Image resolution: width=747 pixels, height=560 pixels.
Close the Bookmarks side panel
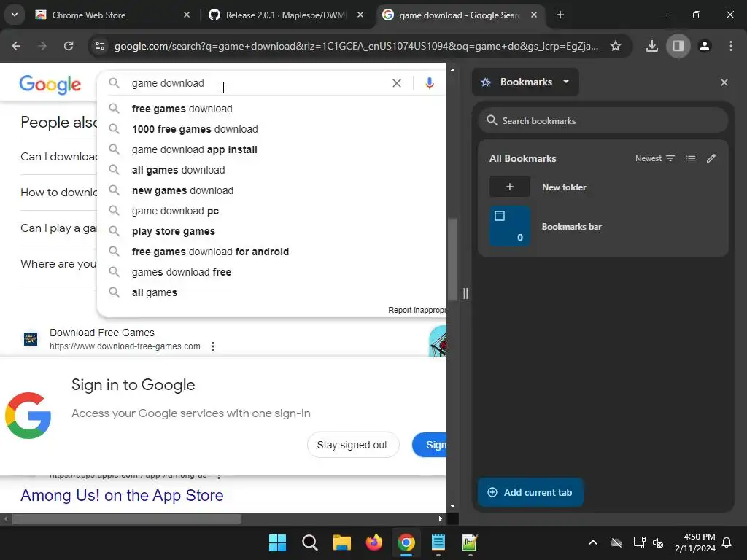(x=724, y=82)
